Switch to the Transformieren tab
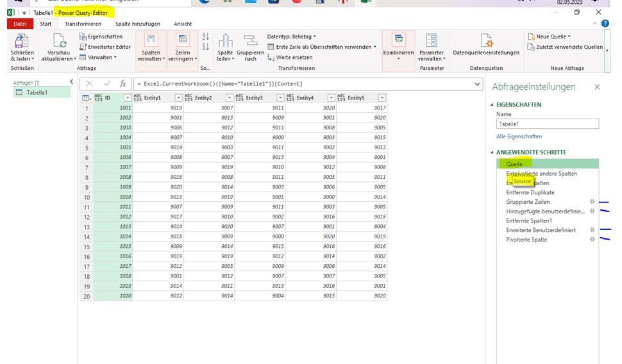 tap(83, 24)
